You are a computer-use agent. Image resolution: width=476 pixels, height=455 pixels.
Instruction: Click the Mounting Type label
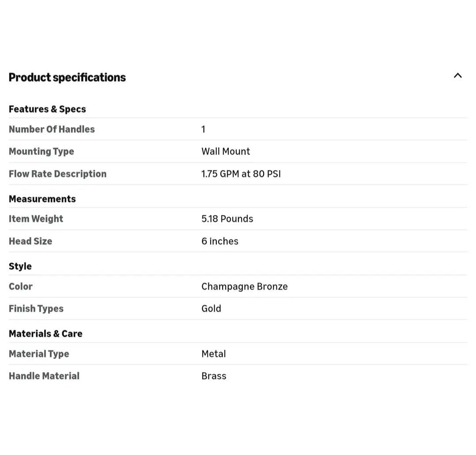click(x=41, y=152)
